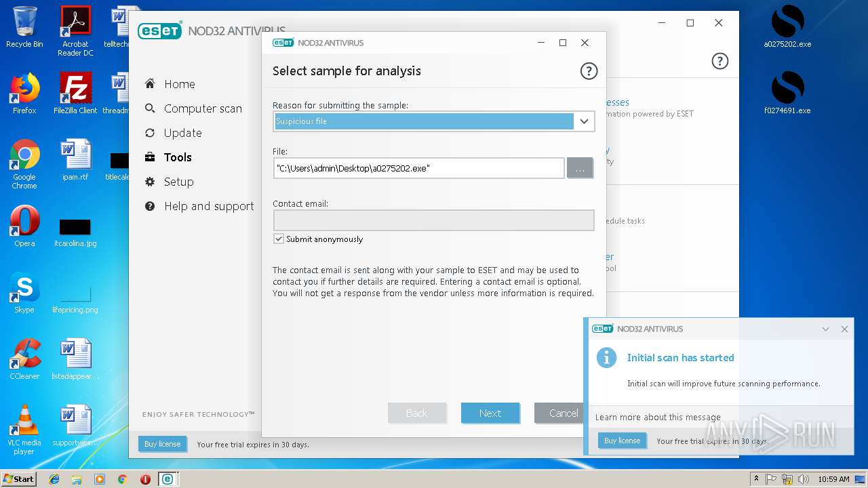Viewport: 868px width, 488px height.
Task: Open the Recycle Bin desktop icon
Action: (24, 27)
